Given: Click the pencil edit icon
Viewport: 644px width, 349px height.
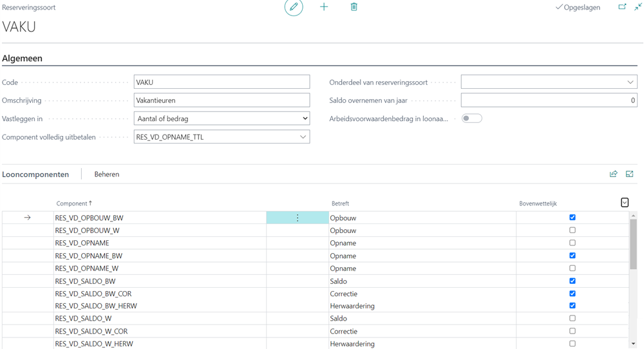Looking at the screenshot, I should point(294,7).
